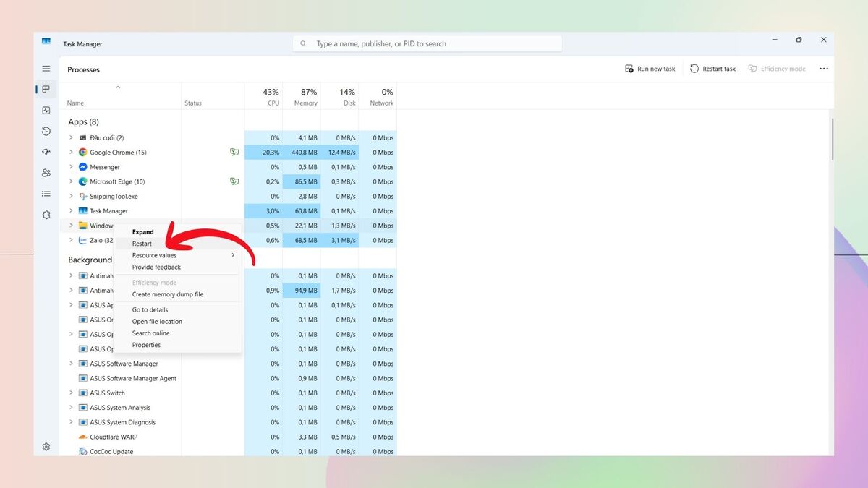Viewport: 868px width, 488px height.
Task: Click the Apps (8) group heading
Action: [83, 121]
